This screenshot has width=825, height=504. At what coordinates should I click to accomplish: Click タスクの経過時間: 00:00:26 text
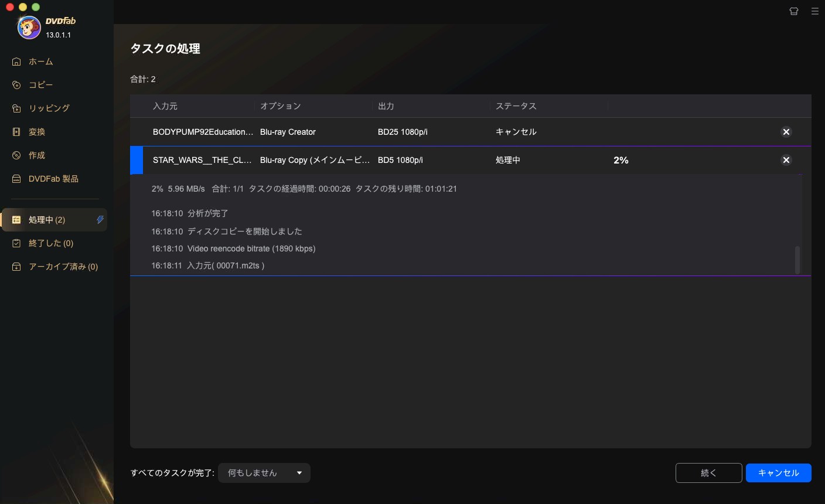click(x=299, y=189)
